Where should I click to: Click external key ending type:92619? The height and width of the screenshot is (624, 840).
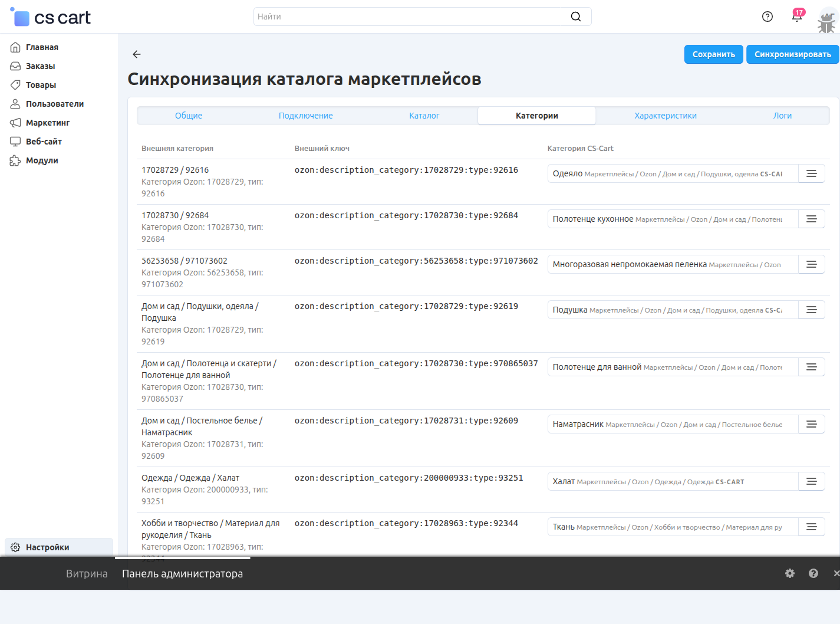(406, 306)
